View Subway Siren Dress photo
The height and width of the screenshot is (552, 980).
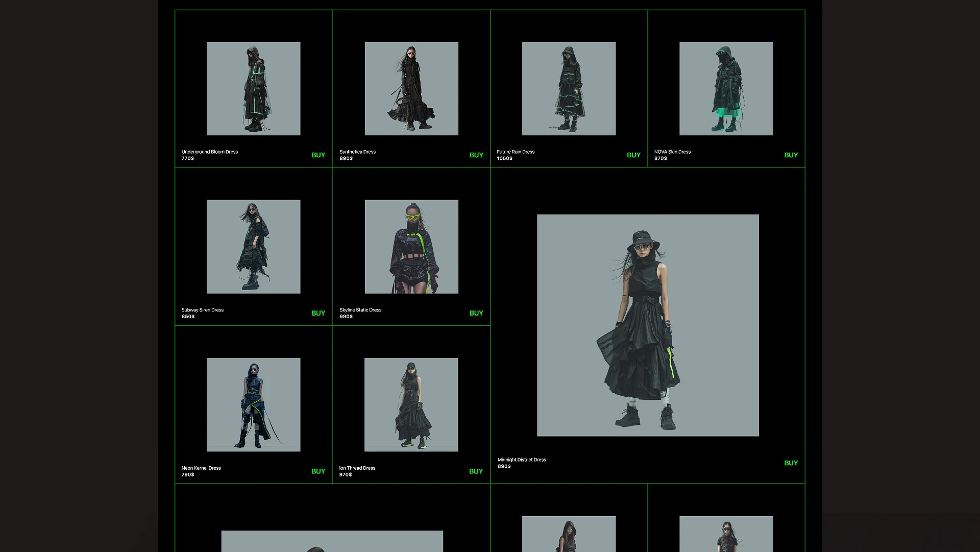tap(253, 247)
